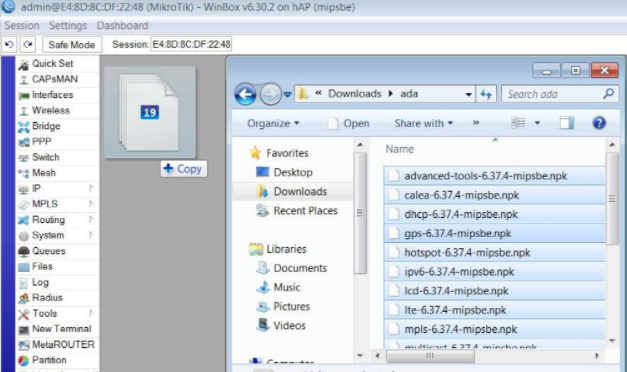
Task: Select calea-6.37.4-mipsbe.npk file
Action: (x=494, y=195)
